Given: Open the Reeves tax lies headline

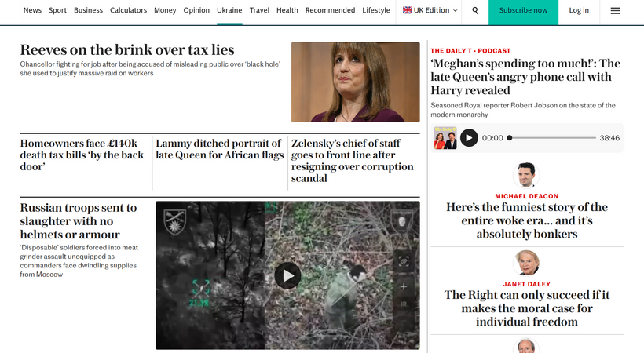Looking at the screenshot, I should [127, 49].
